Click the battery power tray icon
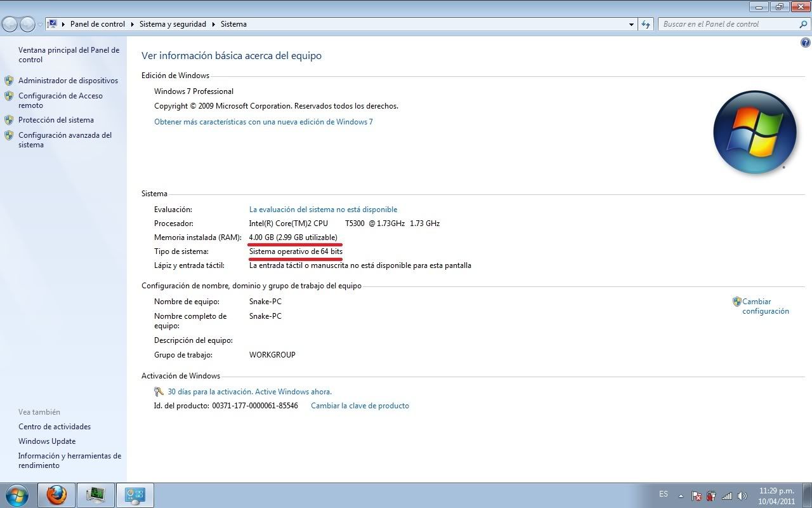 [x=711, y=496]
